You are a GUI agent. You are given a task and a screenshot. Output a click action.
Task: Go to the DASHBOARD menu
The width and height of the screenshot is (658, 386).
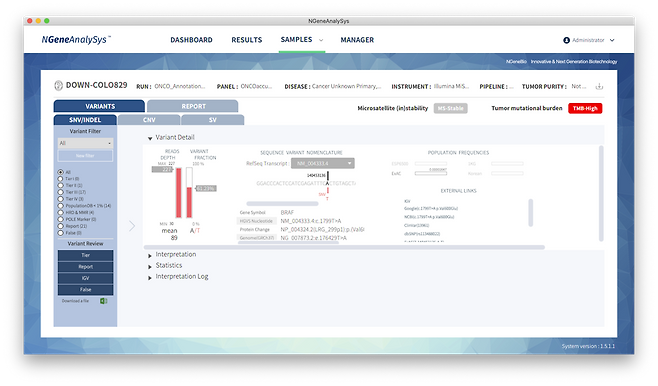(191, 40)
